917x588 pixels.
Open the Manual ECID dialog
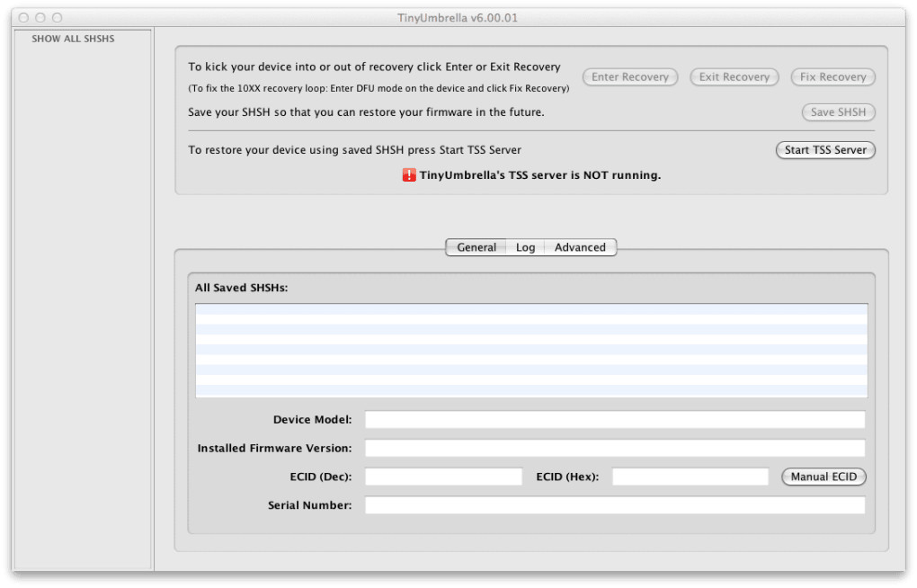(824, 477)
